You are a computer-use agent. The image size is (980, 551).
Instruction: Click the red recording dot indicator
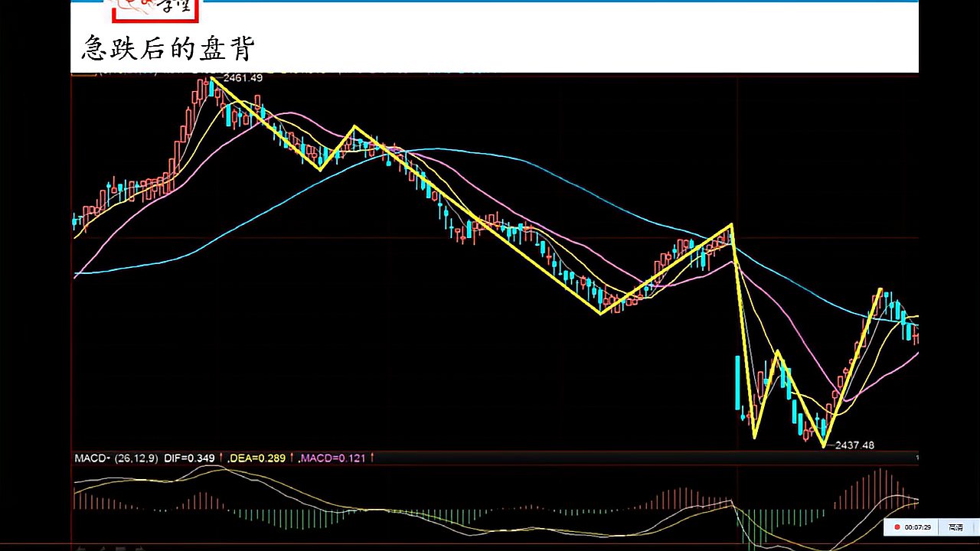[x=897, y=527]
